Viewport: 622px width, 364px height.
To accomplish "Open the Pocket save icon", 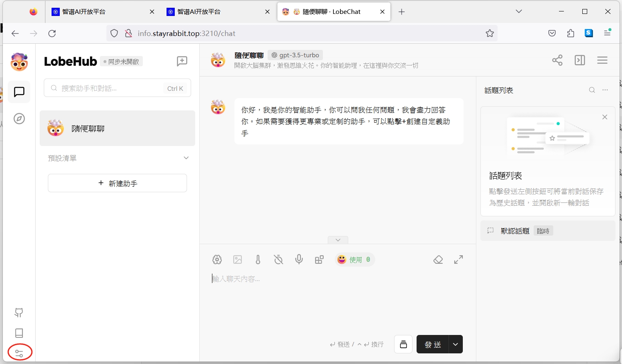I will 552,34.
